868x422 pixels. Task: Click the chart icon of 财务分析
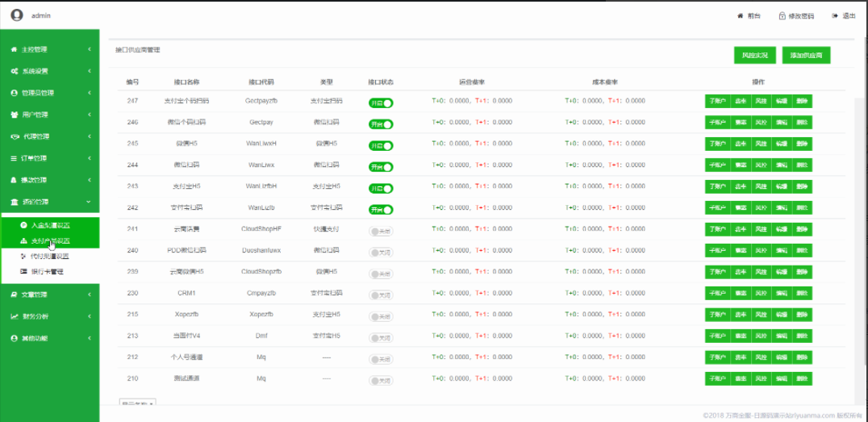click(15, 317)
